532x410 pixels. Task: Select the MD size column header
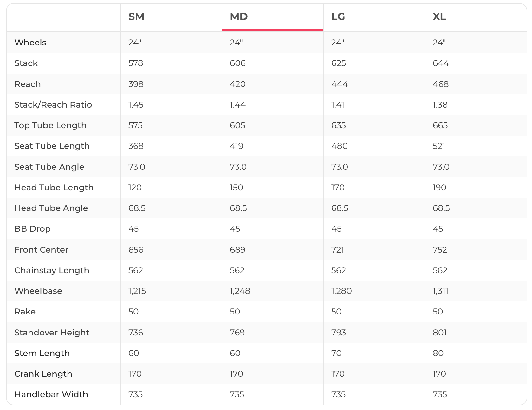coord(239,17)
